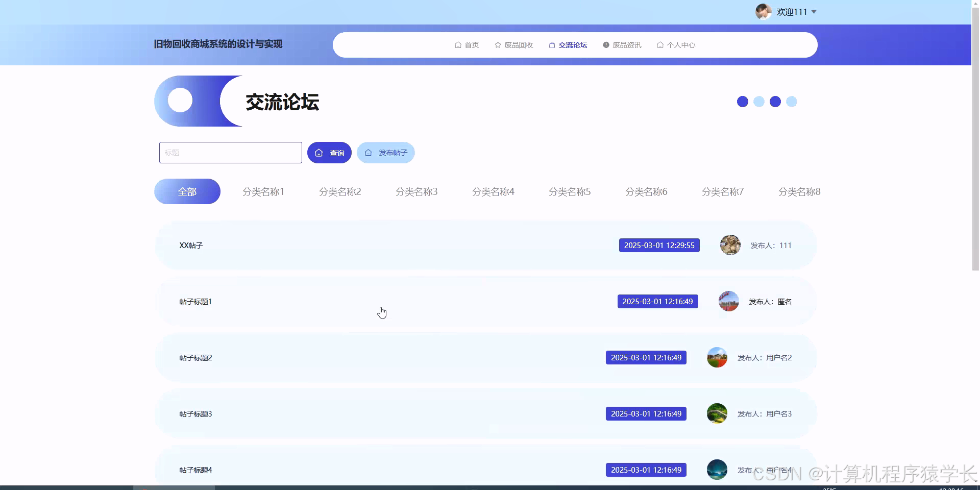This screenshot has width=980, height=490.
Task: Open the post titled 帖子标题1
Action: point(195,301)
